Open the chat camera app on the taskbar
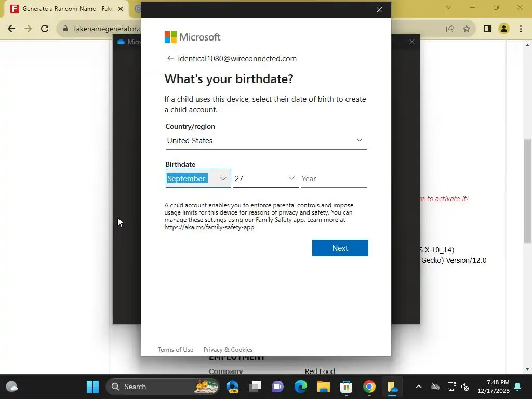 [x=277, y=387]
